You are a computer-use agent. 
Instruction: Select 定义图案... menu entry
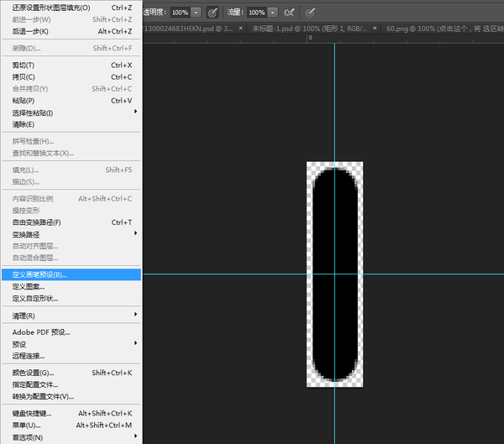tap(29, 286)
